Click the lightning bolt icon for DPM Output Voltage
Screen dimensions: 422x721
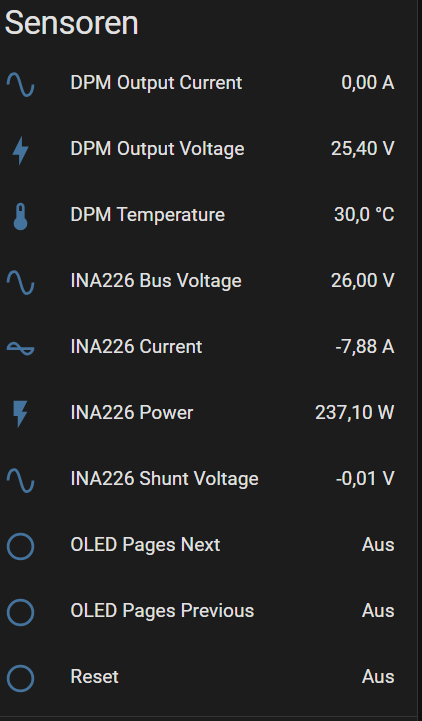coord(20,149)
